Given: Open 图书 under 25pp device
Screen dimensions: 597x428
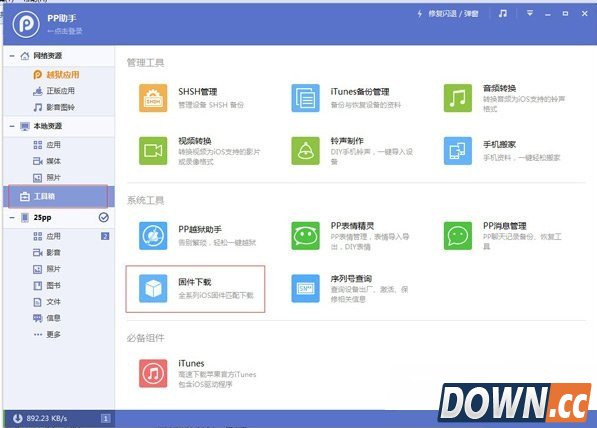Looking at the screenshot, I should pyautogui.click(x=47, y=285).
